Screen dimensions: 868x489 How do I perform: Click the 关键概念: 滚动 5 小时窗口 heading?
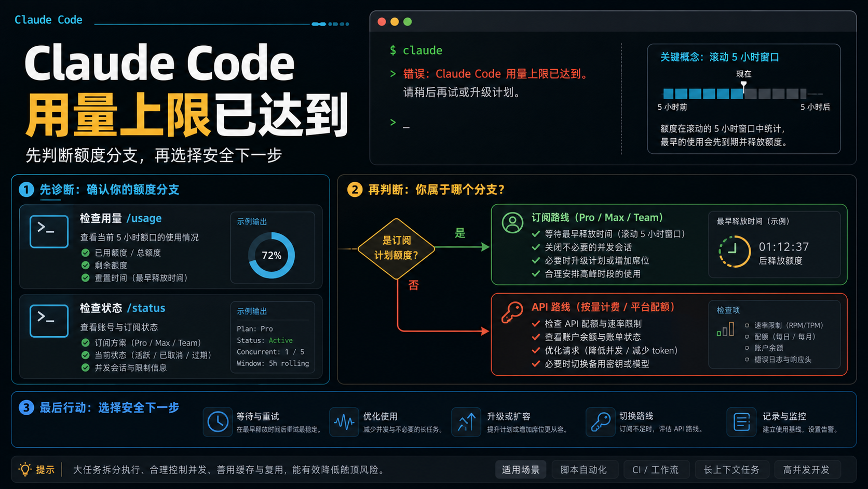[x=720, y=57]
